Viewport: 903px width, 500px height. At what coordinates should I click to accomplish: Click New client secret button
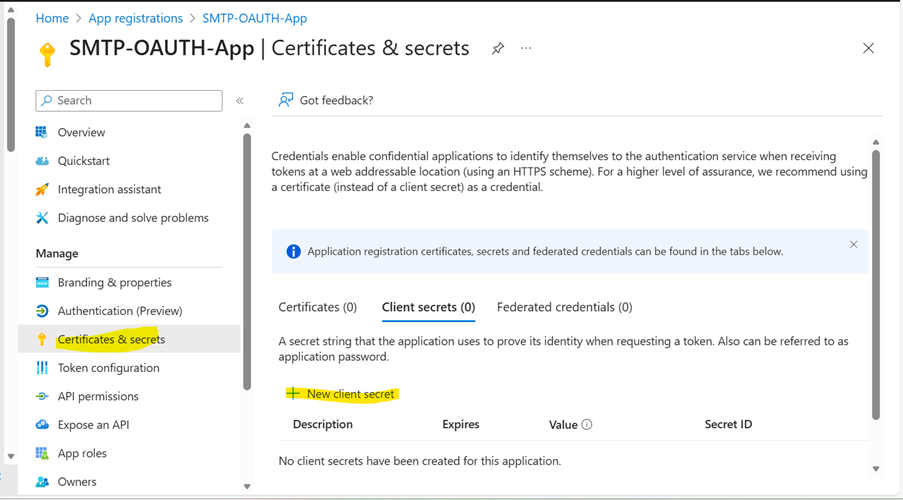coord(342,394)
